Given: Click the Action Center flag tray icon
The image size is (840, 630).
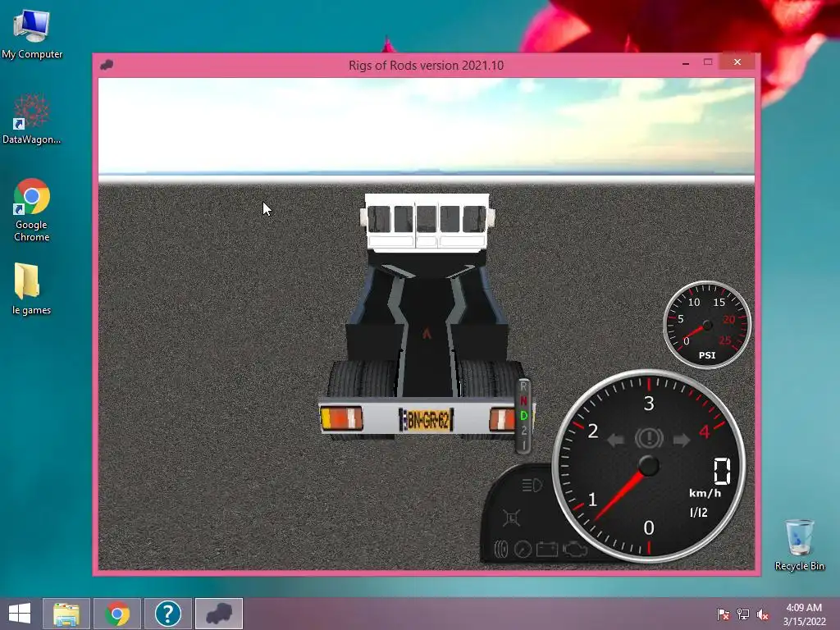Looking at the screenshot, I should click(x=724, y=614).
